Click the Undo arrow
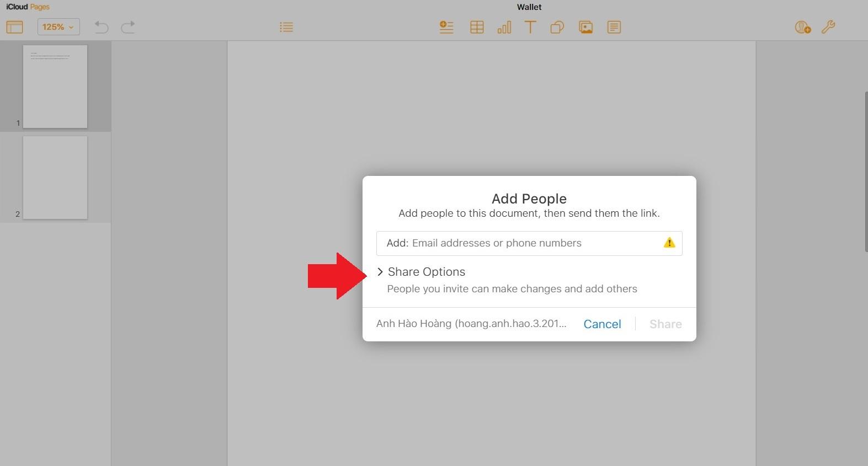This screenshot has width=868, height=466. click(x=101, y=27)
